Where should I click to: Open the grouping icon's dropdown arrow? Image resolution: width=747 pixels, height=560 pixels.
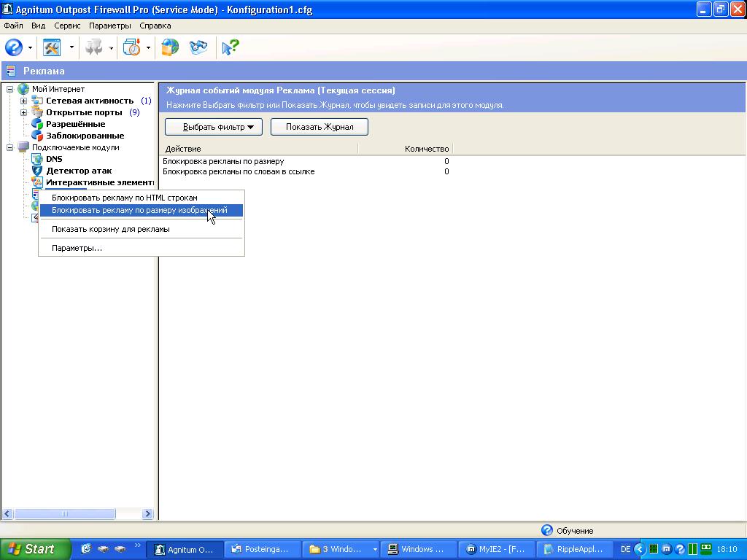pos(111,47)
